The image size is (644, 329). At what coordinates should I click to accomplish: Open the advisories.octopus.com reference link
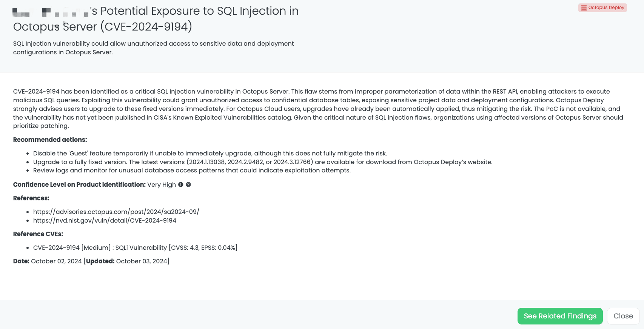pyautogui.click(x=116, y=212)
